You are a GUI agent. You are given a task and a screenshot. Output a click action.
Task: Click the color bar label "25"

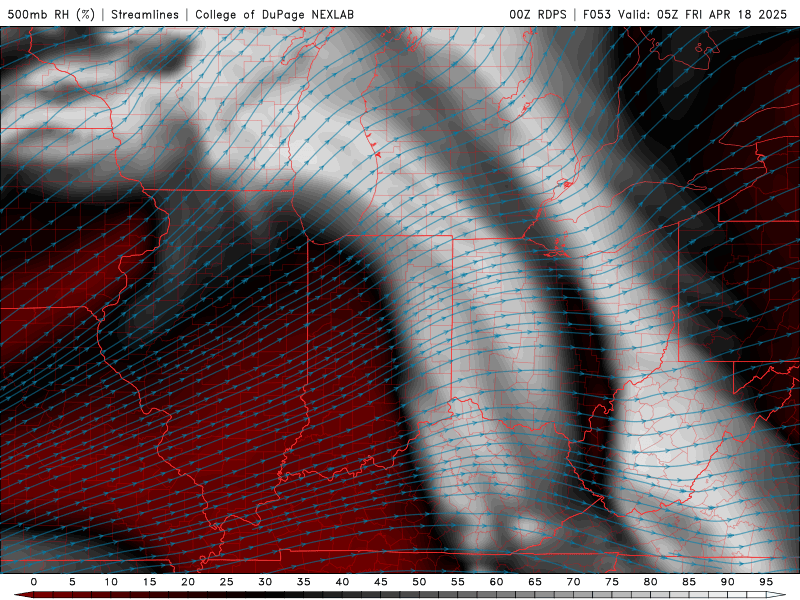pos(227,582)
